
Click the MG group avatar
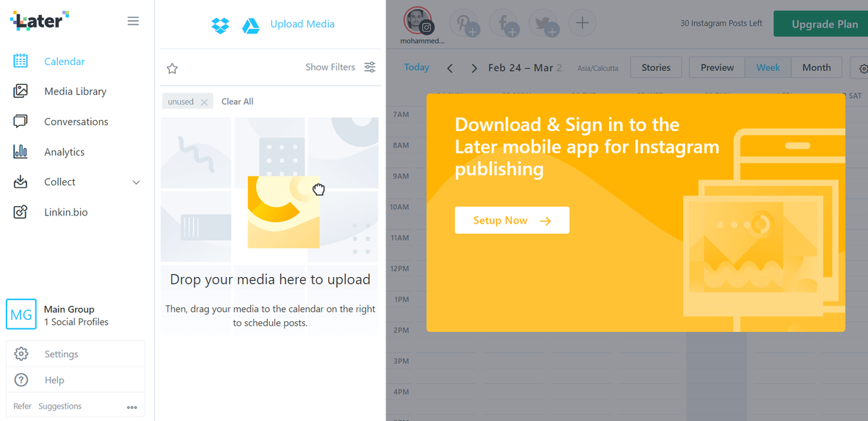21,315
